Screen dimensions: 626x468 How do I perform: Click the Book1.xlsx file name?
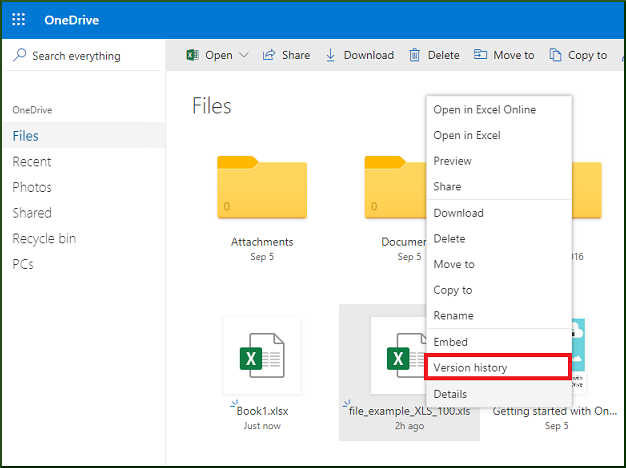262,410
